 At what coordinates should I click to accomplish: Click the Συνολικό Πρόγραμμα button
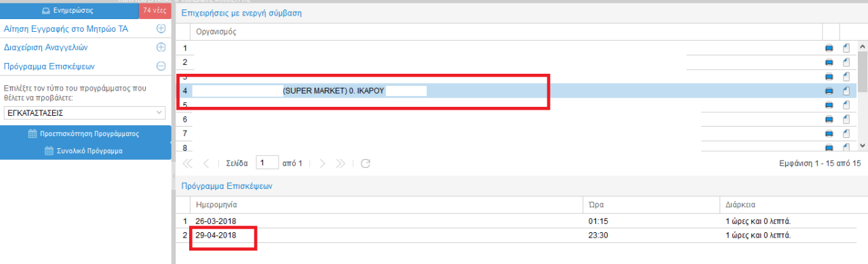point(85,151)
